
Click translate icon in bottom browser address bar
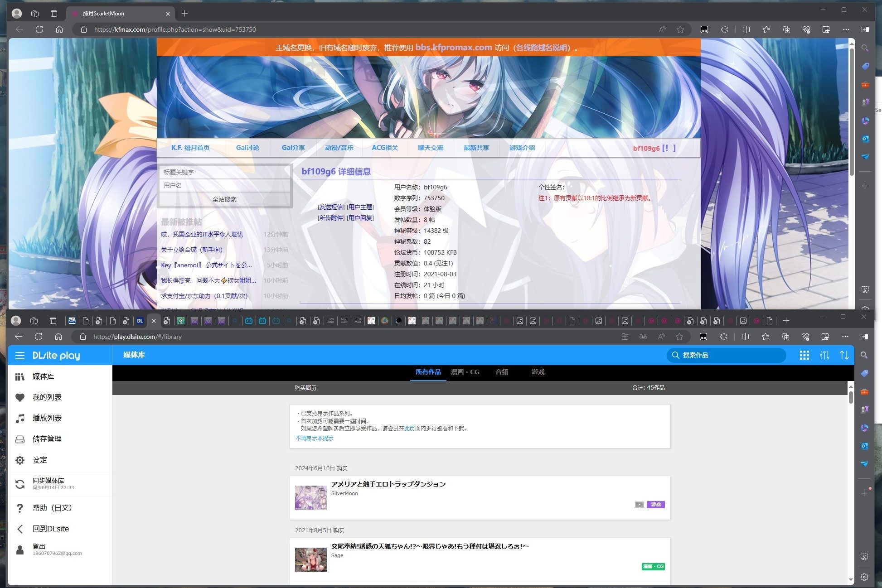[643, 337]
